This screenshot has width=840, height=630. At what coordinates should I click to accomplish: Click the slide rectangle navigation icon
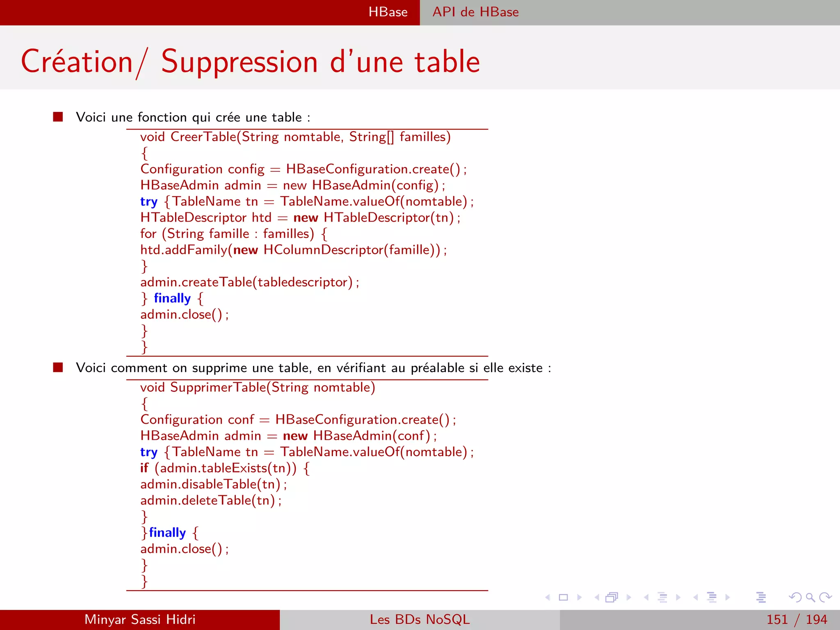564,598
